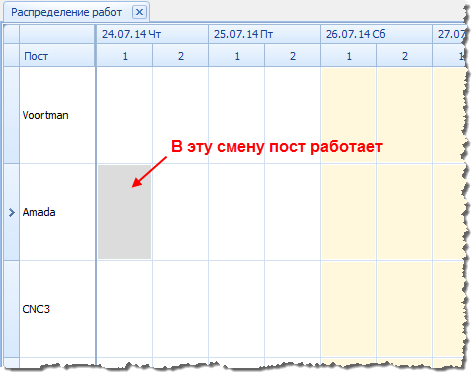Select the 26.07.14 Сб date header
476x376 pixels.
pos(376,34)
